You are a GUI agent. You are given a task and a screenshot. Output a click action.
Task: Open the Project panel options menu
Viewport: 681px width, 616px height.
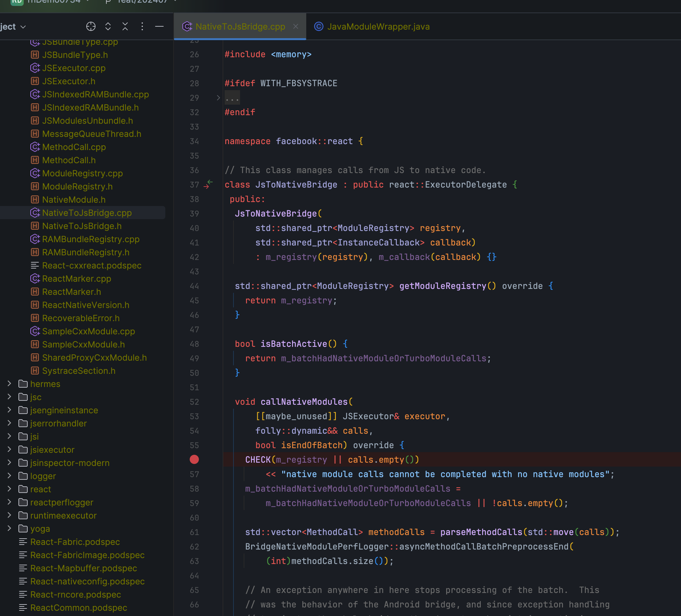(x=142, y=26)
